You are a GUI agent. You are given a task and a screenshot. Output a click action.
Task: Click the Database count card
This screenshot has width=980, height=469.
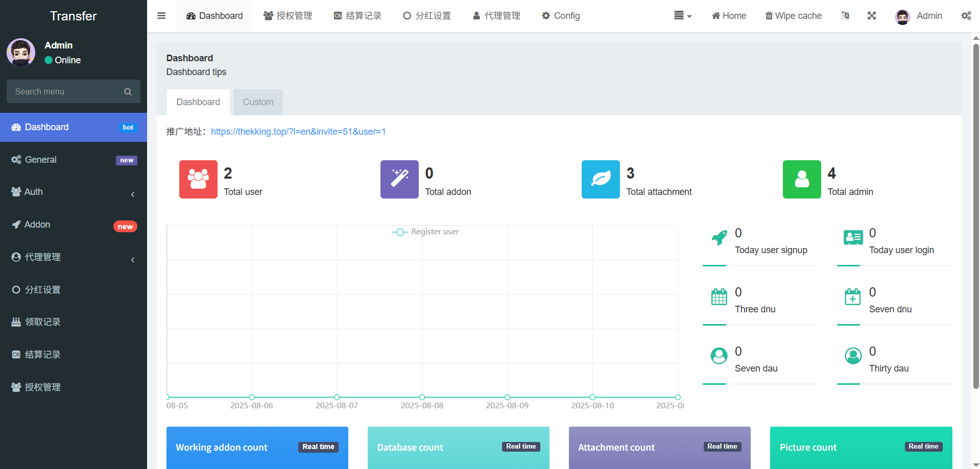459,448
